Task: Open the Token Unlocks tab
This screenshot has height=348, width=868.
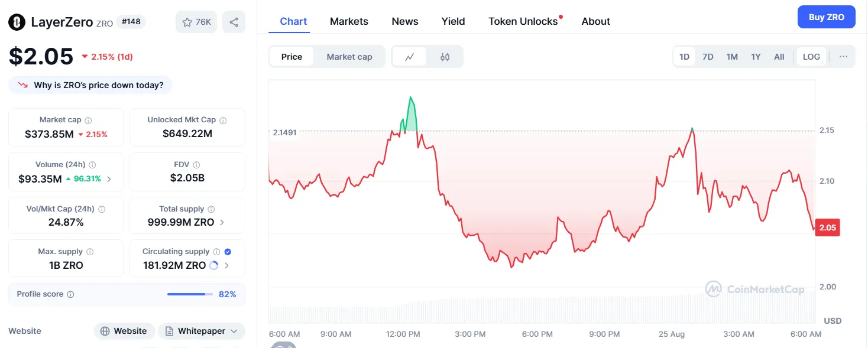Action: tap(523, 21)
